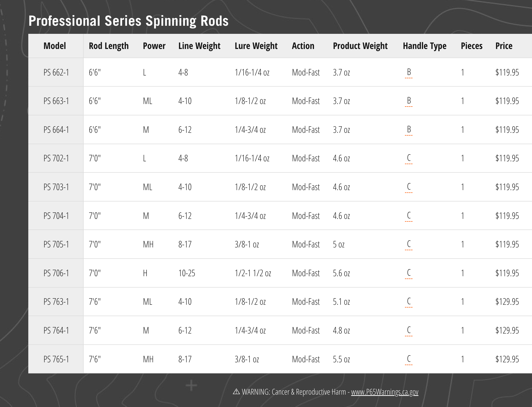Click handle type C for PS 705-1
Viewport: 532px width, 407px height.
409,244
